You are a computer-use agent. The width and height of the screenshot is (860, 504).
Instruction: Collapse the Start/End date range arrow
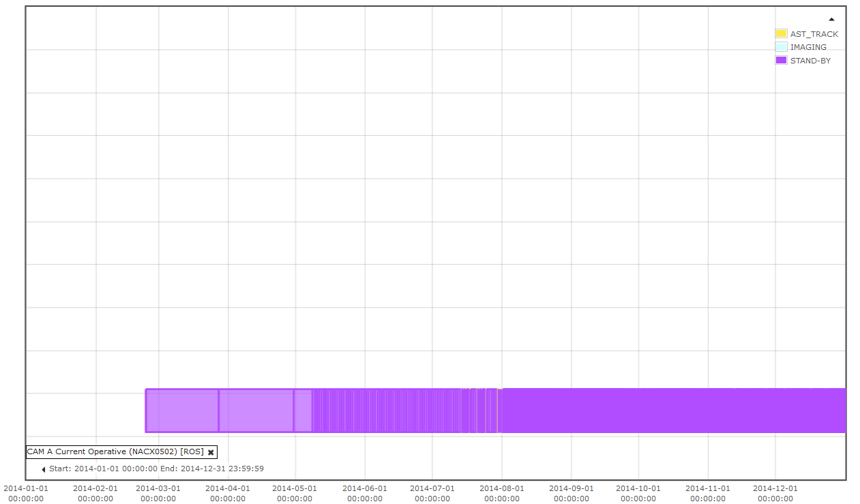coord(44,469)
